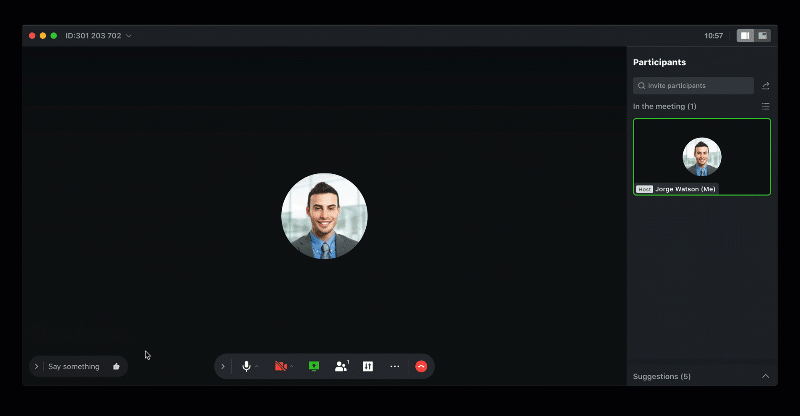This screenshot has width=800, height=416.
Task: Start screen sharing with the green icon
Action: (x=314, y=366)
